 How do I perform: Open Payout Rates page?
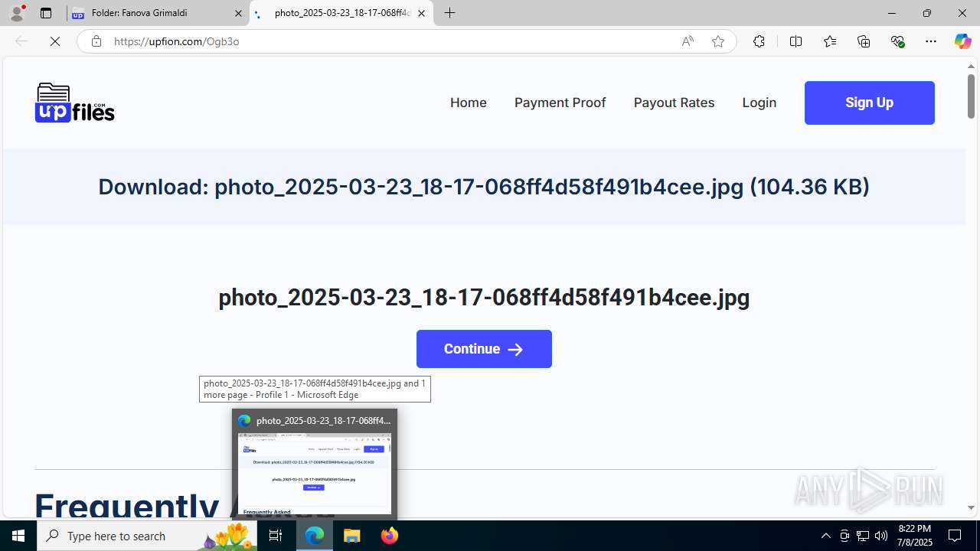pyautogui.click(x=674, y=103)
